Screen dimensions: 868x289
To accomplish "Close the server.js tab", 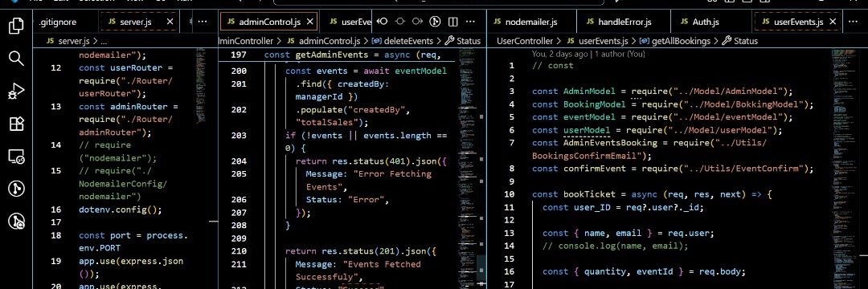I will click(x=170, y=22).
